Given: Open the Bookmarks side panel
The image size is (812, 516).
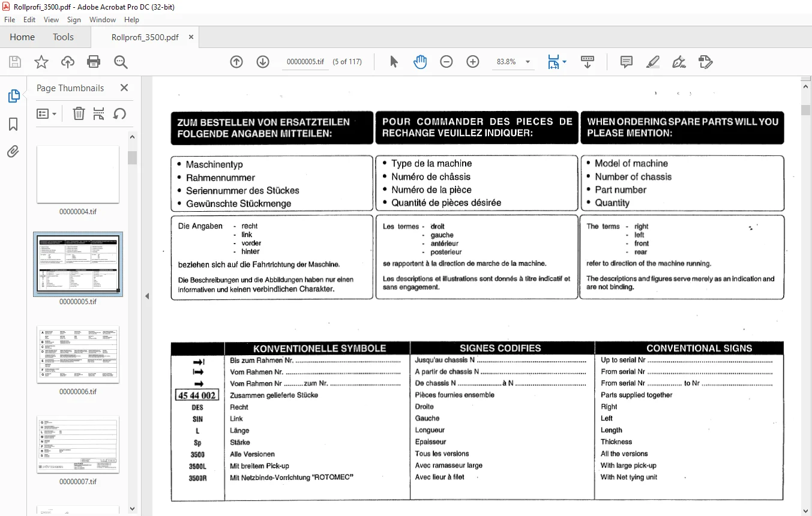Looking at the screenshot, I should (x=13, y=124).
